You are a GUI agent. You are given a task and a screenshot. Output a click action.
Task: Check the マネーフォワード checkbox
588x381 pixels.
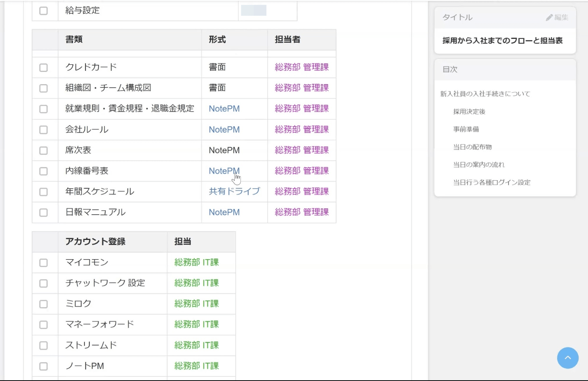click(44, 324)
